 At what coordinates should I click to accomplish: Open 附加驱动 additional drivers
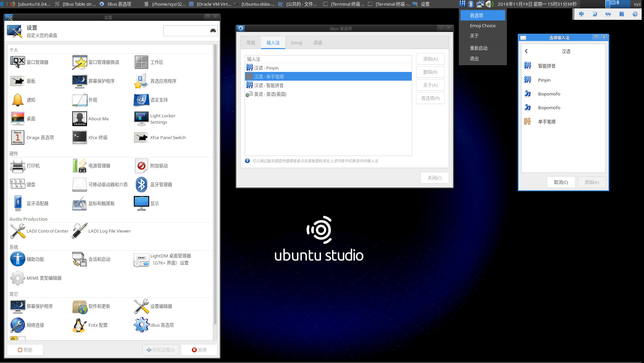(x=151, y=166)
